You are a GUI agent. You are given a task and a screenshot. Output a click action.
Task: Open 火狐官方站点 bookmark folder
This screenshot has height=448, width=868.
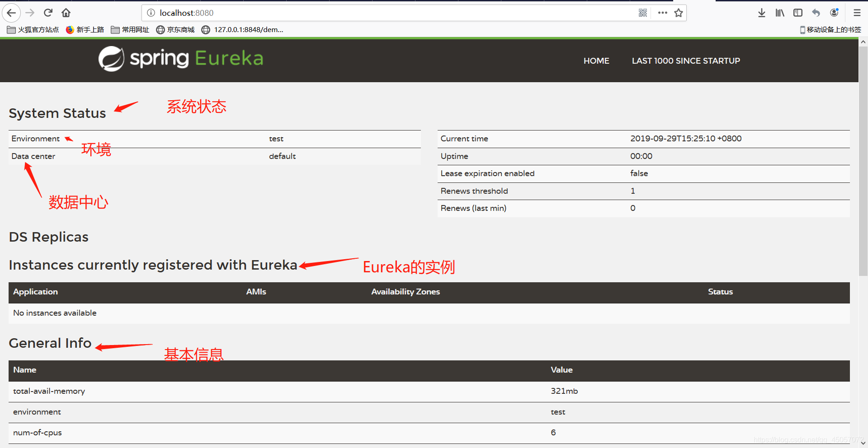coord(33,30)
